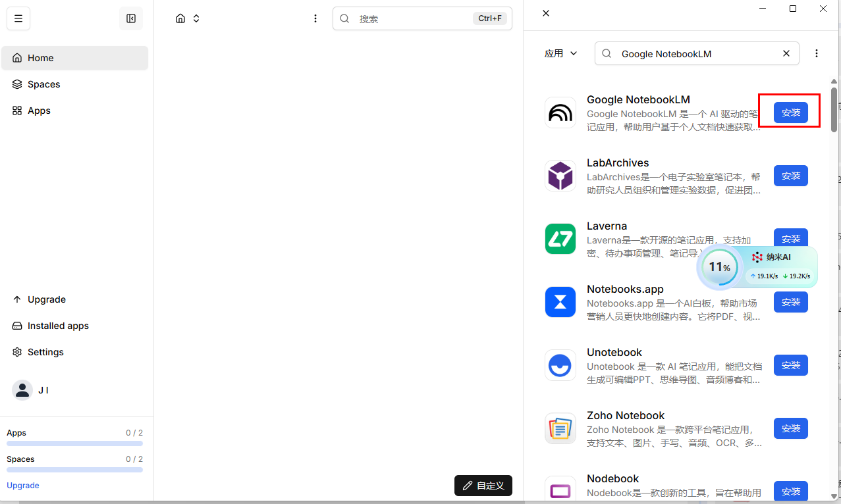This screenshot has height=504, width=841.
Task: Click the LabArchives app icon
Action: tap(560, 176)
